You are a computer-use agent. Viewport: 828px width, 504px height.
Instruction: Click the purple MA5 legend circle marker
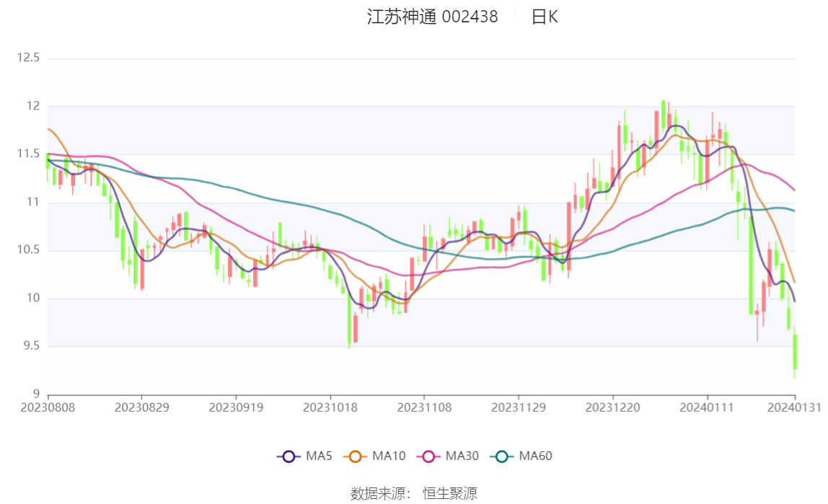click(x=289, y=456)
